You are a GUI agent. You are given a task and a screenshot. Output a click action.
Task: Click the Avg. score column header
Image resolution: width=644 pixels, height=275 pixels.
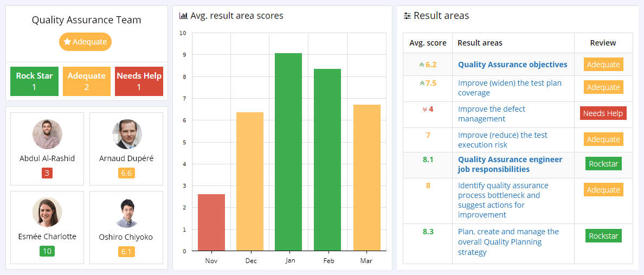428,43
